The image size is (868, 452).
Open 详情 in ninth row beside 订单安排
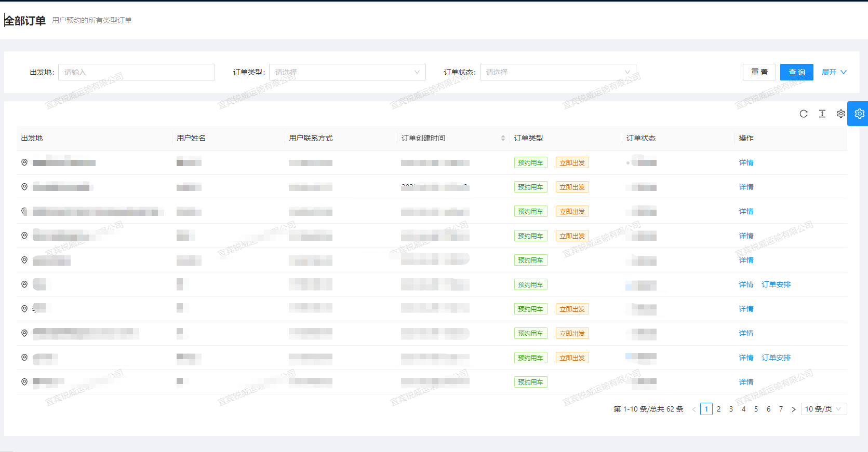746,358
